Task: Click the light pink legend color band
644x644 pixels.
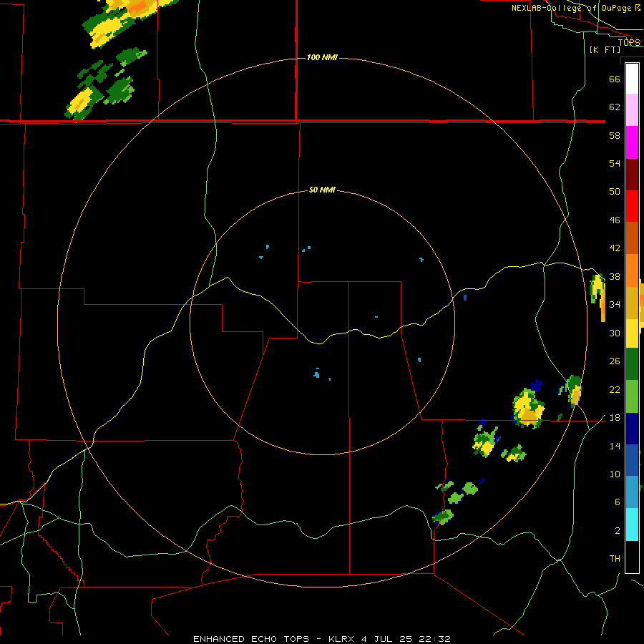Action: point(632,109)
